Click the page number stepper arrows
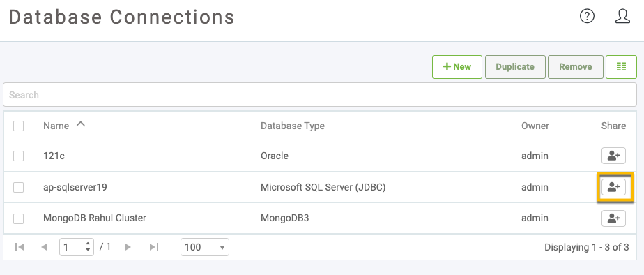 (88, 247)
